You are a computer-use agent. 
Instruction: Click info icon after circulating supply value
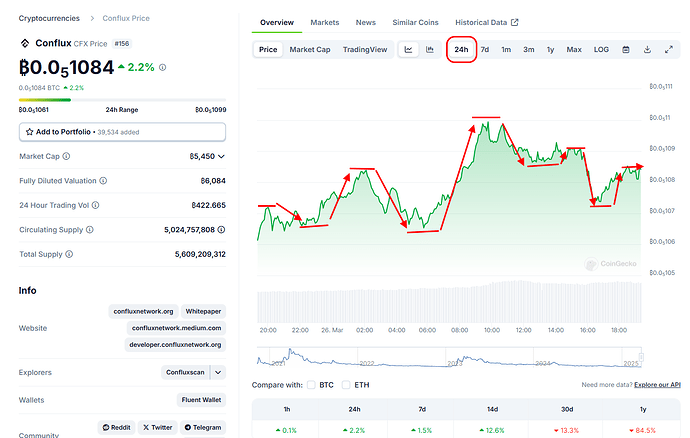point(221,230)
